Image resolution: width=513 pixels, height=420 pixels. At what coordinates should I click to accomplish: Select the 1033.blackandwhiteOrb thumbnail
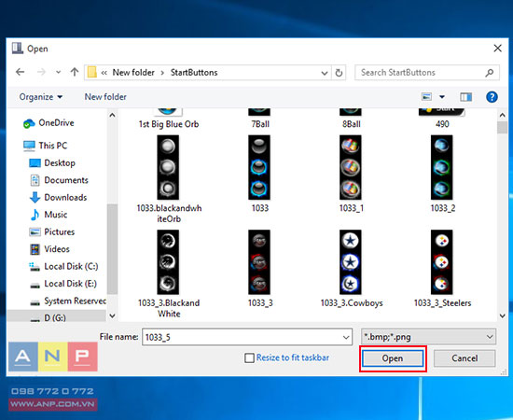(168, 167)
